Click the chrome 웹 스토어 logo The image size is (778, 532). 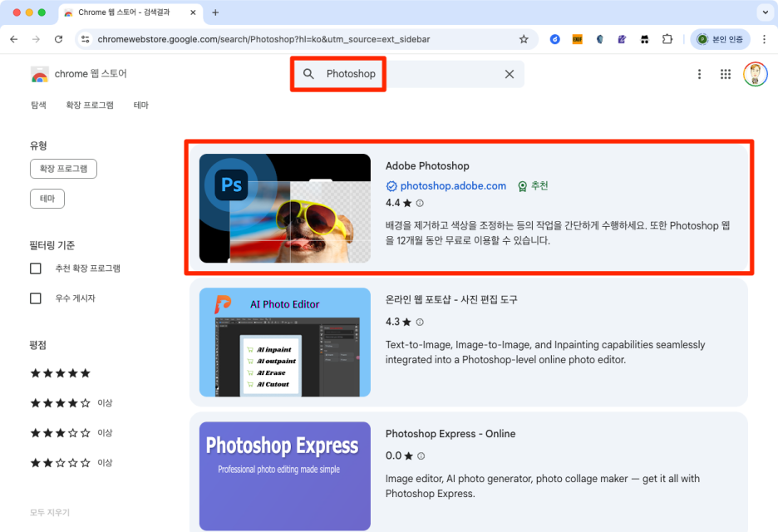click(x=78, y=74)
